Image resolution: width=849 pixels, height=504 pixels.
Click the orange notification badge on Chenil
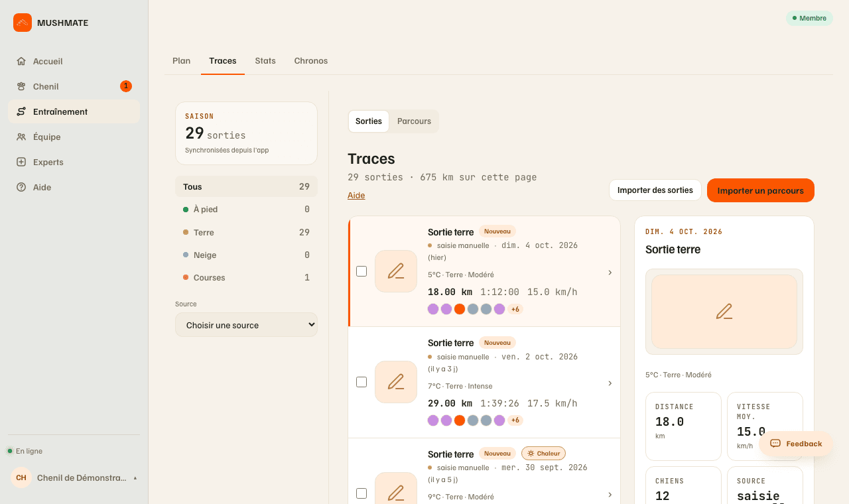pos(126,86)
